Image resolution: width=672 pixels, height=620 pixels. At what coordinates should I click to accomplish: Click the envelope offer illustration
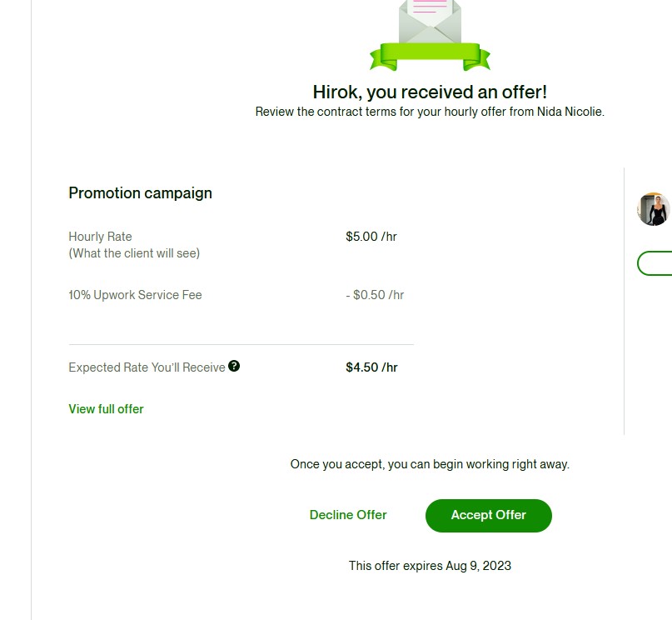(430, 20)
